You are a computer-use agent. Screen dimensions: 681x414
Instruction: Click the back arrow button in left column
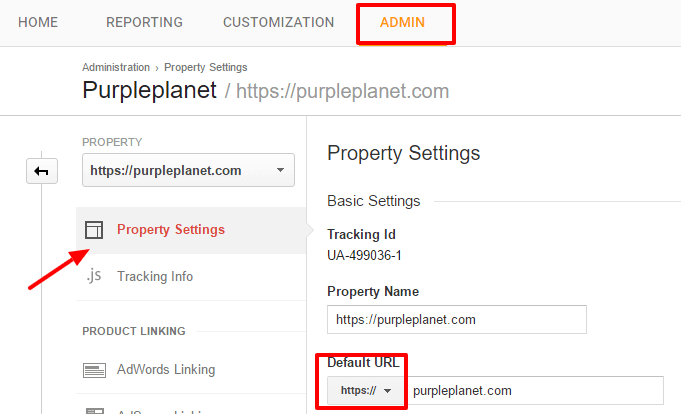coord(41,171)
